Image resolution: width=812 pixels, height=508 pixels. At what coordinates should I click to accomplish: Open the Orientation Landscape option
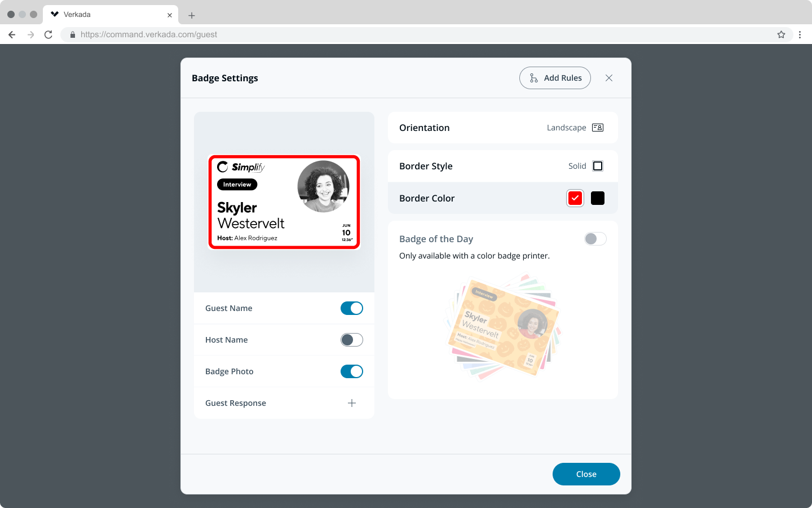pos(566,128)
